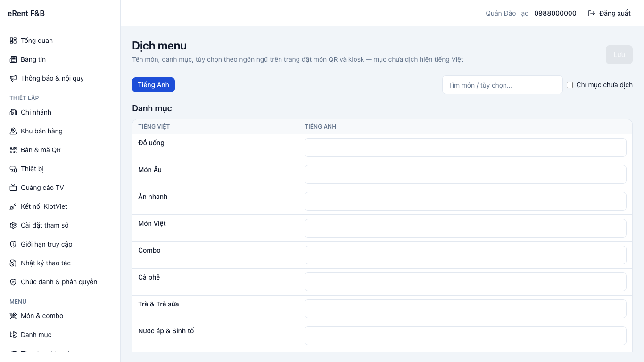Click the English field for Cà phê
This screenshot has height=362, width=644.
click(x=465, y=282)
